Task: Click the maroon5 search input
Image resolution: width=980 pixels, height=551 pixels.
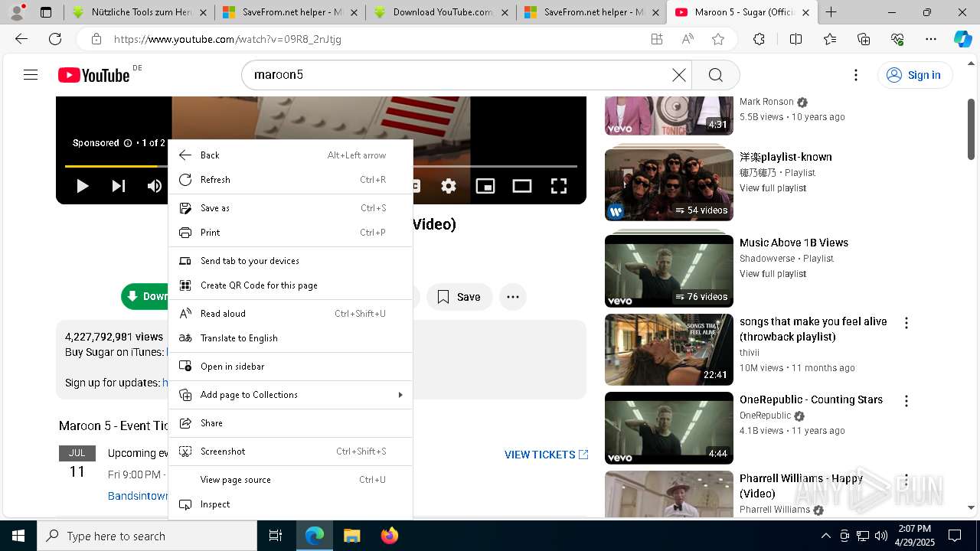Action: [x=459, y=75]
